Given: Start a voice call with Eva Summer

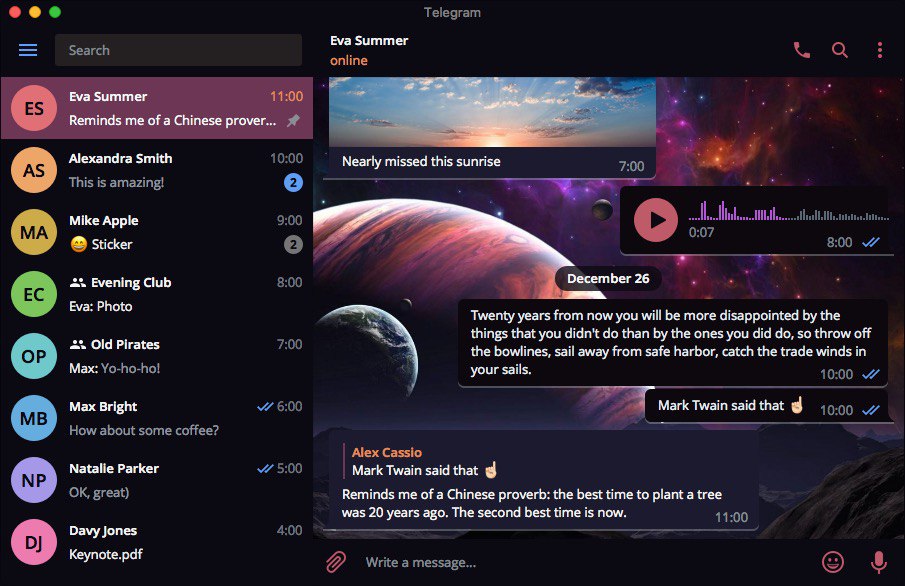Looking at the screenshot, I should point(802,50).
